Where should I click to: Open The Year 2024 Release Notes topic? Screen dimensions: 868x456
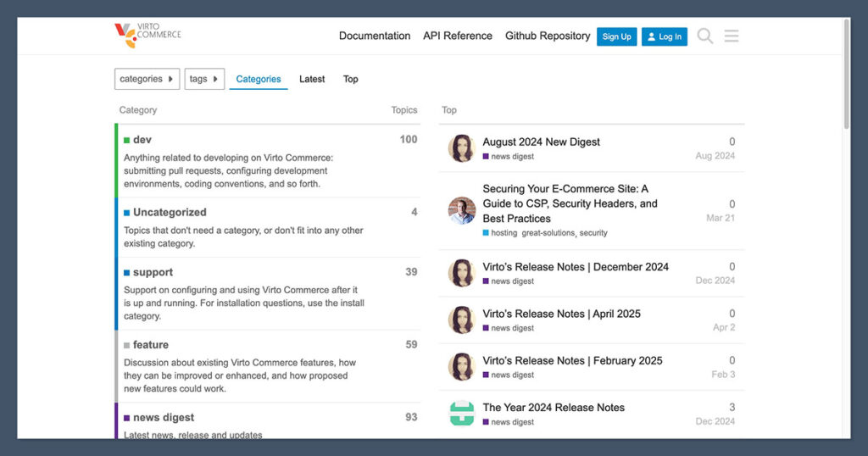tap(554, 408)
